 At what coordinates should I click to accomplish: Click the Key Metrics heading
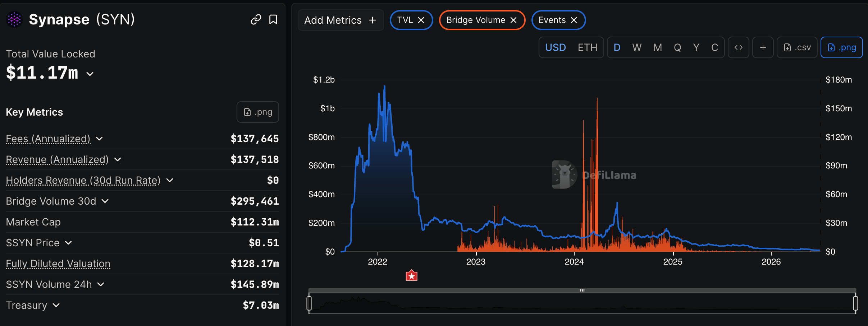click(x=35, y=112)
